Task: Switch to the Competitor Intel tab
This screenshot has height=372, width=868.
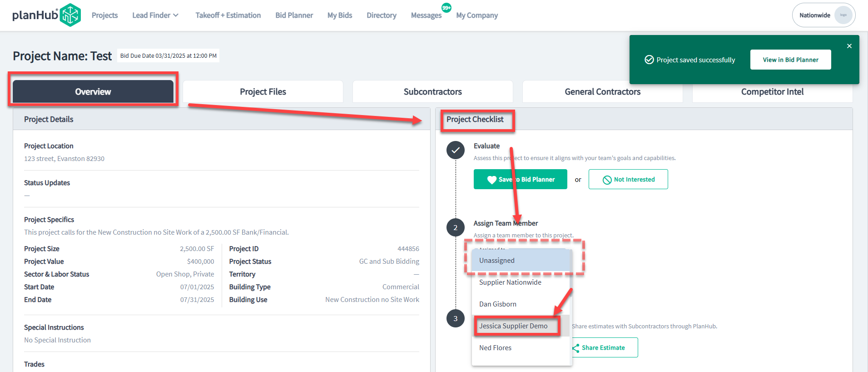Action: (772, 91)
